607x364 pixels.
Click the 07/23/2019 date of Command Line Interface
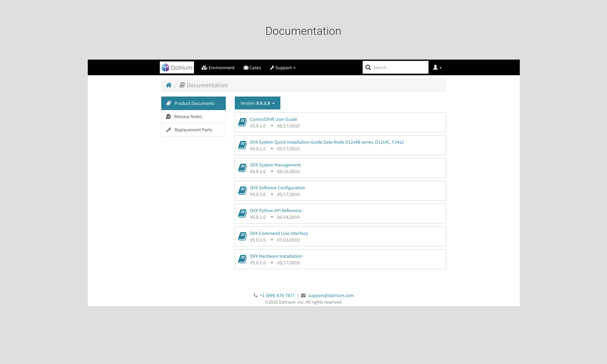tap(288, 240)
